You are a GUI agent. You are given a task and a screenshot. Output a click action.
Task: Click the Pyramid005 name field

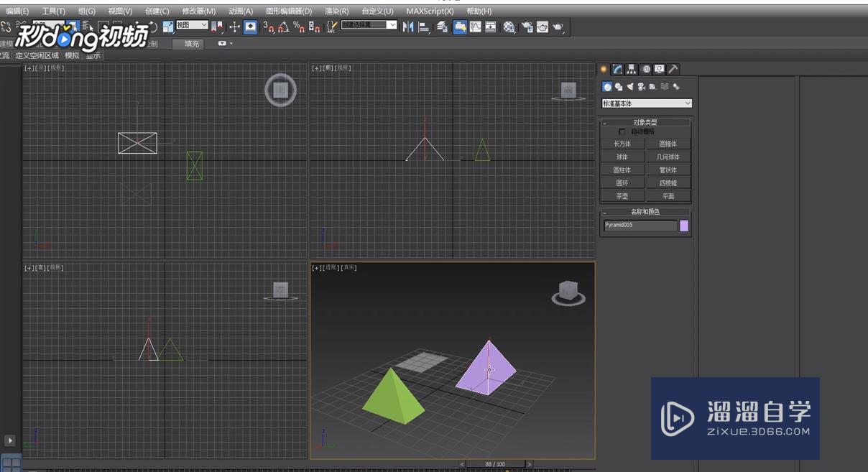[x=640, y=226]
